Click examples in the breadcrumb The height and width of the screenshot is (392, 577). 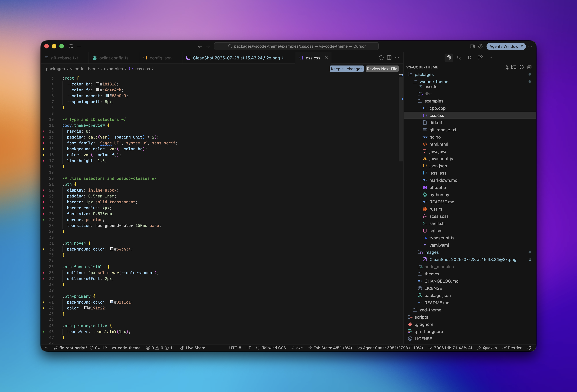click(x=113, y=69)
